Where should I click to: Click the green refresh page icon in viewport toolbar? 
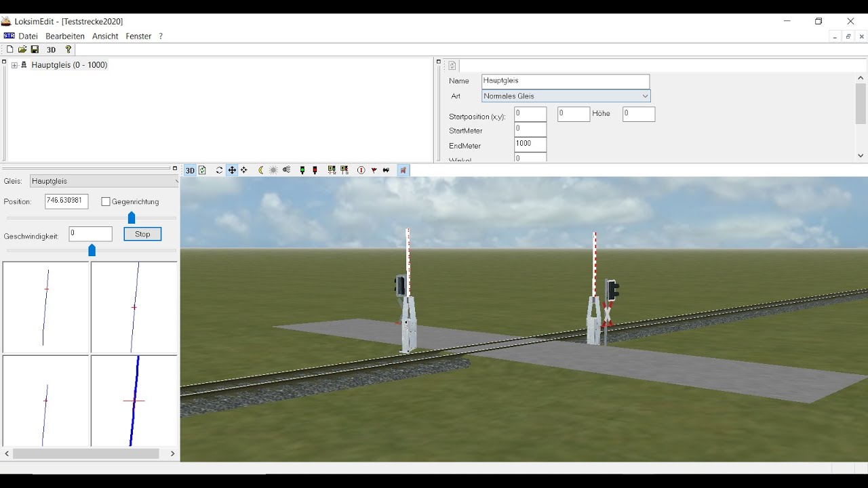pos(202,170)
